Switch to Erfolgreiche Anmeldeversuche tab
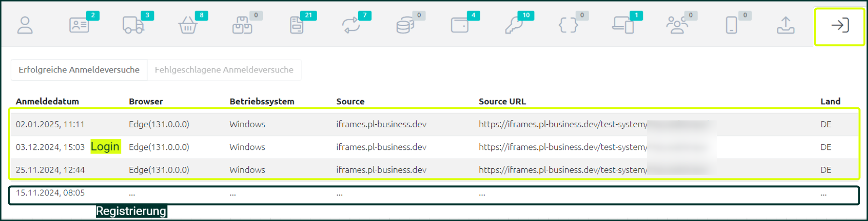 point(79,70)
